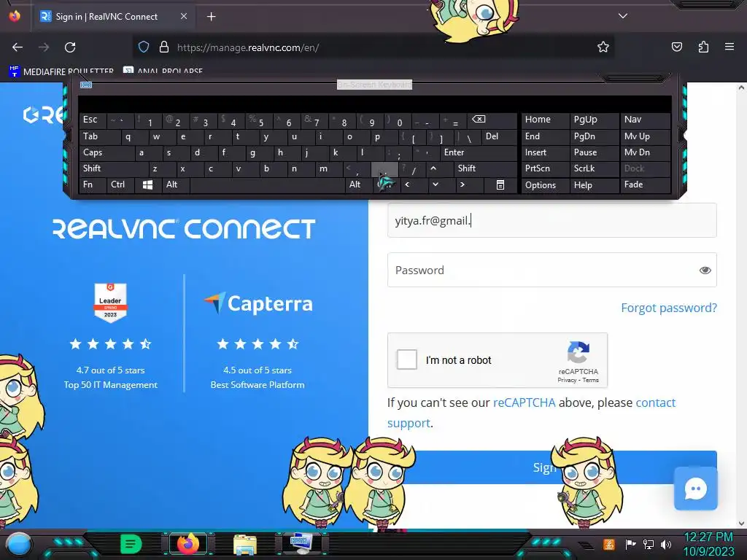Open the live chat bubble widget

pyautogui.click(x=695, y=489)
